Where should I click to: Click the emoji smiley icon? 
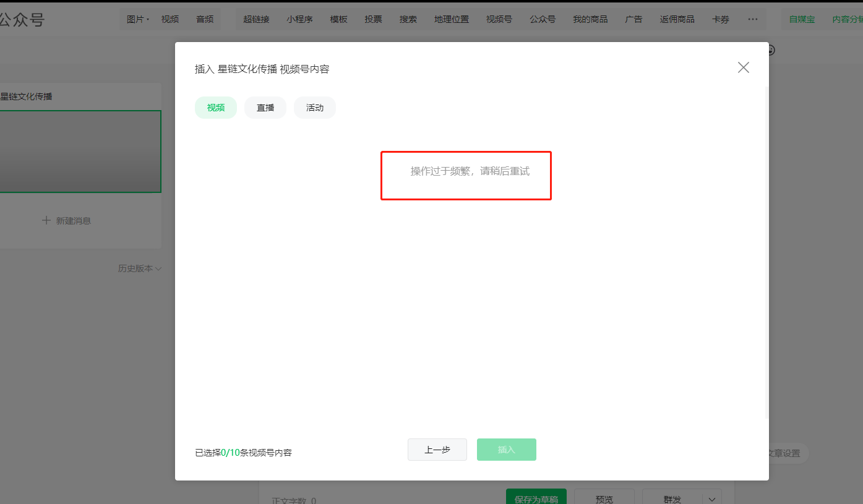point(771,50)
